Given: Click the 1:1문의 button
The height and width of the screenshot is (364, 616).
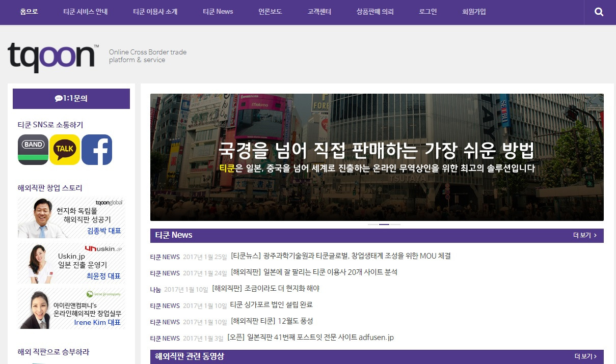Looking at the screenshot, I should pyautogui.click(x=71, y=99).
